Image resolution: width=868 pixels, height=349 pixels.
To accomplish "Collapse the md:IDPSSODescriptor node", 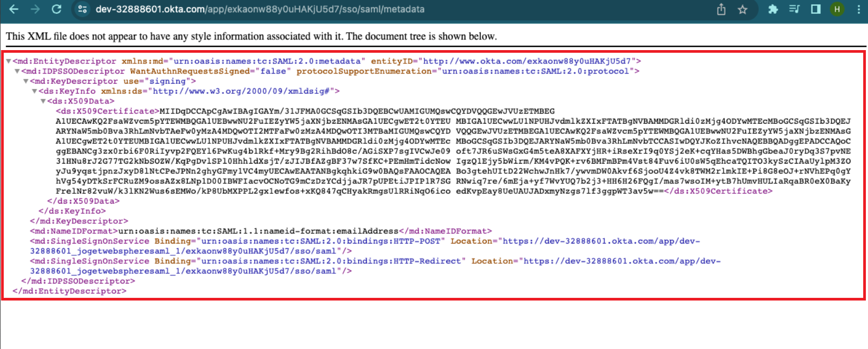I will pos(17,71).
